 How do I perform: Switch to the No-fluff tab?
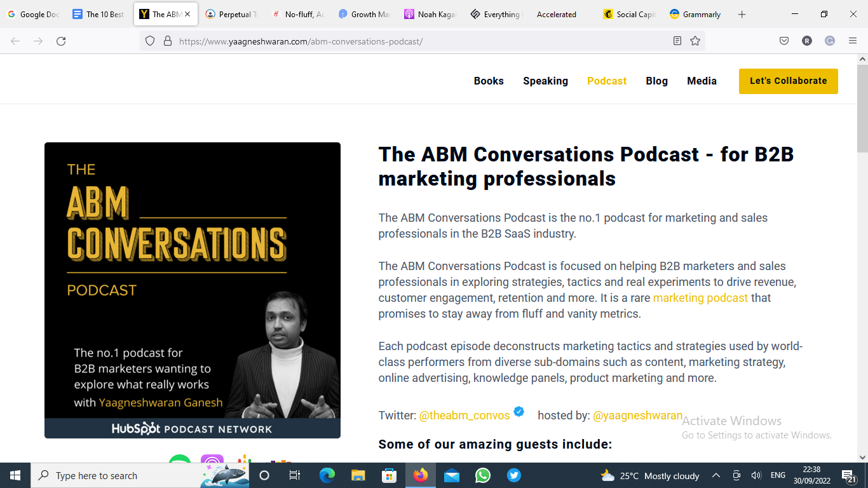point(297,14)
